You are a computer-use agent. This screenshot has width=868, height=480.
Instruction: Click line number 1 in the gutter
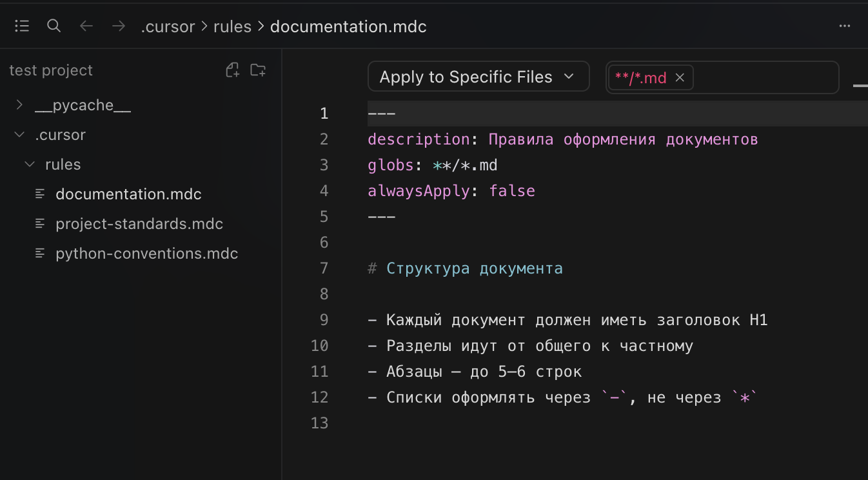click(324, 114)
